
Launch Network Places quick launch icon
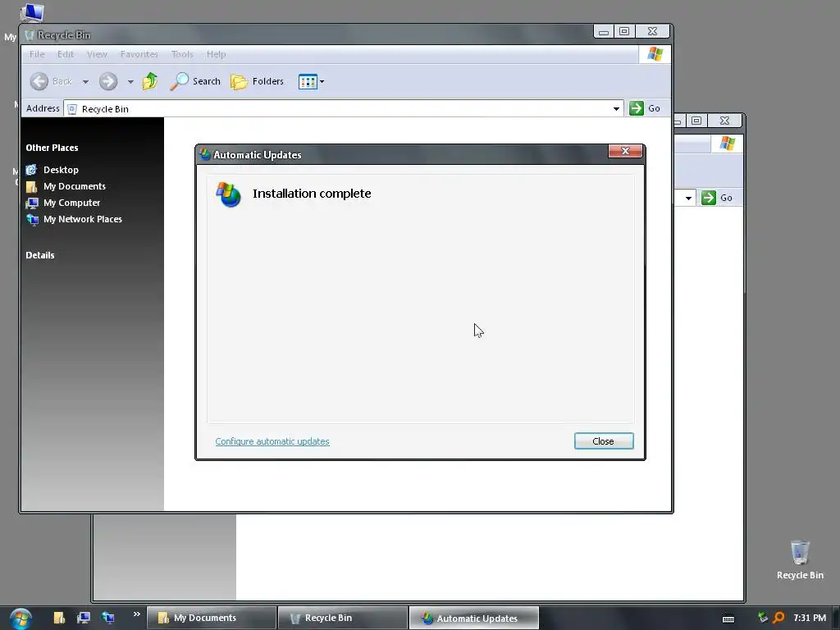click(108, 618)
